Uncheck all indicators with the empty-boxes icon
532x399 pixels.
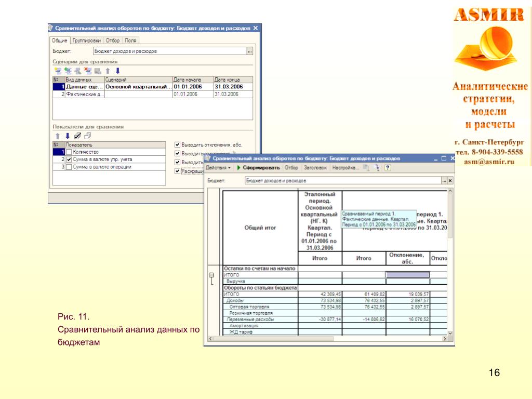(87, 136)
